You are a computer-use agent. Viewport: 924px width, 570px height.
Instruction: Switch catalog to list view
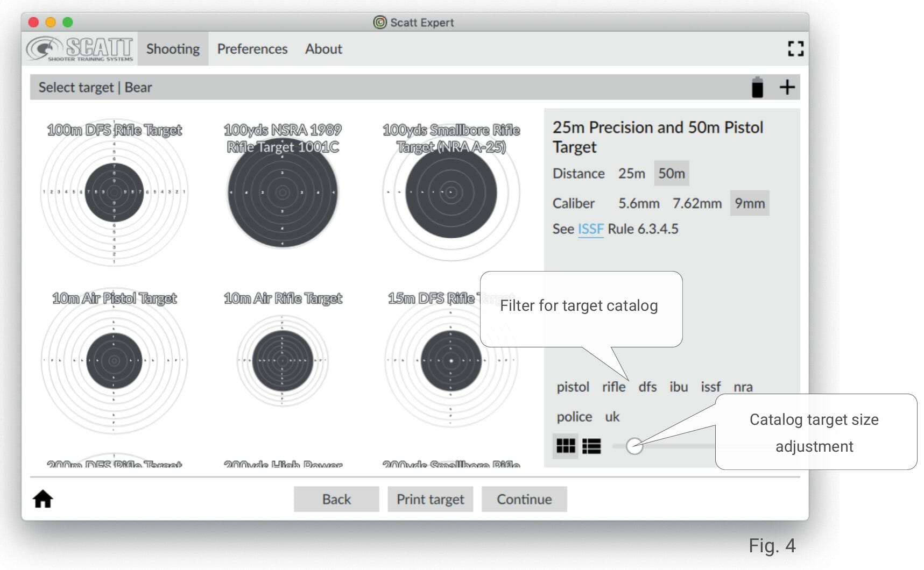(592, 446)
